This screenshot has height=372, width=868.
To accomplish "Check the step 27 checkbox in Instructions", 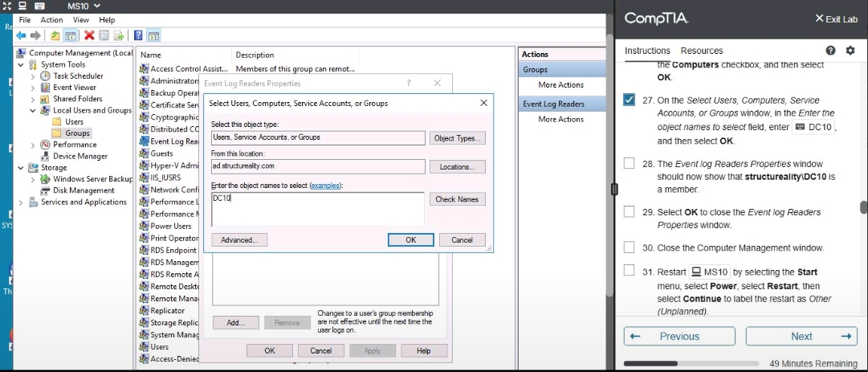I will (x=629, y=100).
